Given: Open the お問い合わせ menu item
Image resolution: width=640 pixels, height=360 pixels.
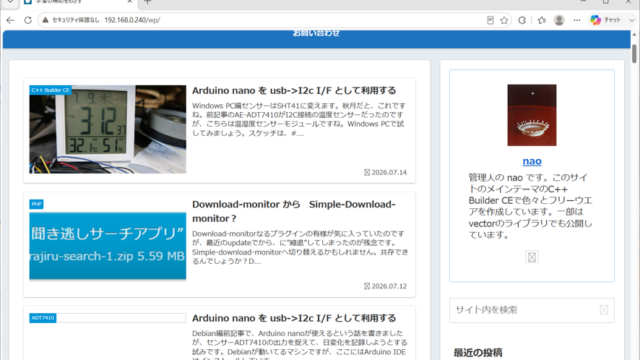Looking at the screenshot, I should click(x=316, y=33).
